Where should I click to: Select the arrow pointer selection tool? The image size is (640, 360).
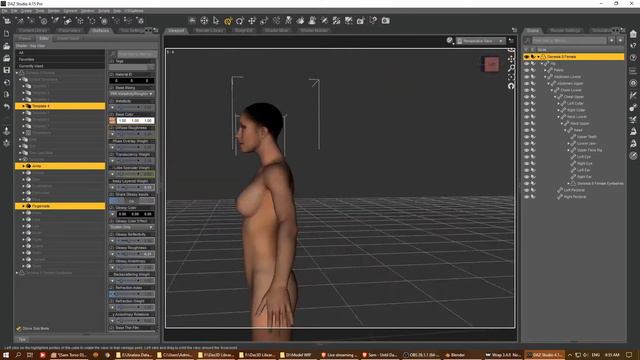point(216,20)
